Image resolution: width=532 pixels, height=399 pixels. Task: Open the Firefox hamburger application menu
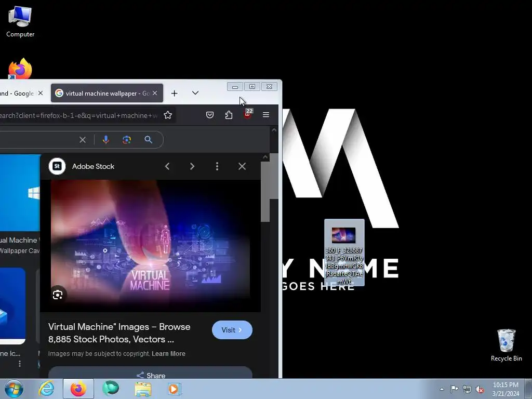266,115
